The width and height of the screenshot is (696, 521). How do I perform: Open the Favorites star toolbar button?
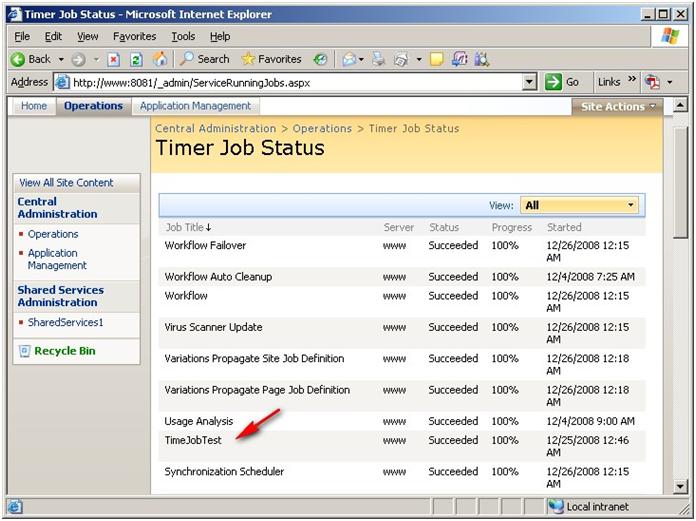click(x=271, y=59)
